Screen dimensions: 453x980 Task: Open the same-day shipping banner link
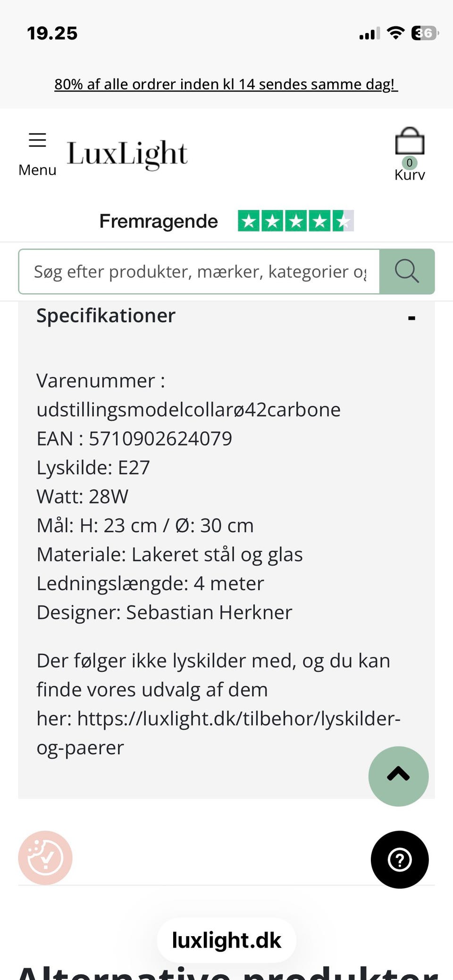(226, 84)
